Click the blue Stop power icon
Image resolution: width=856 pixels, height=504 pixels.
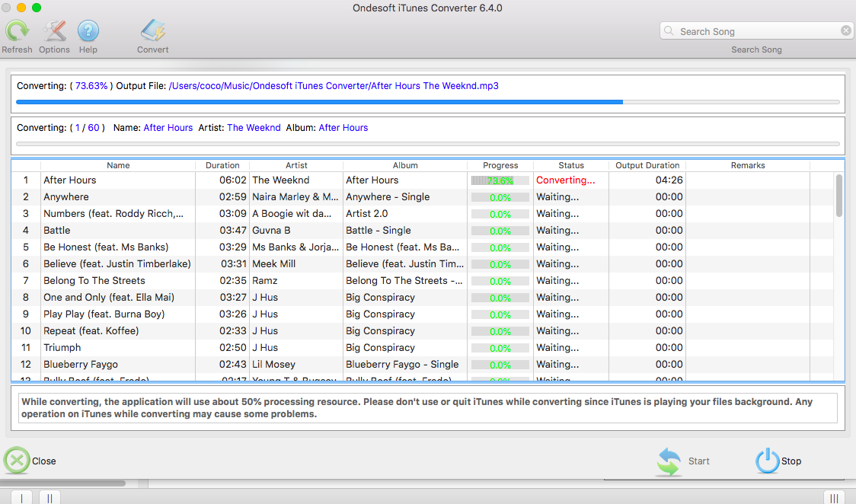pyautogui.click(x=767, y=461)
